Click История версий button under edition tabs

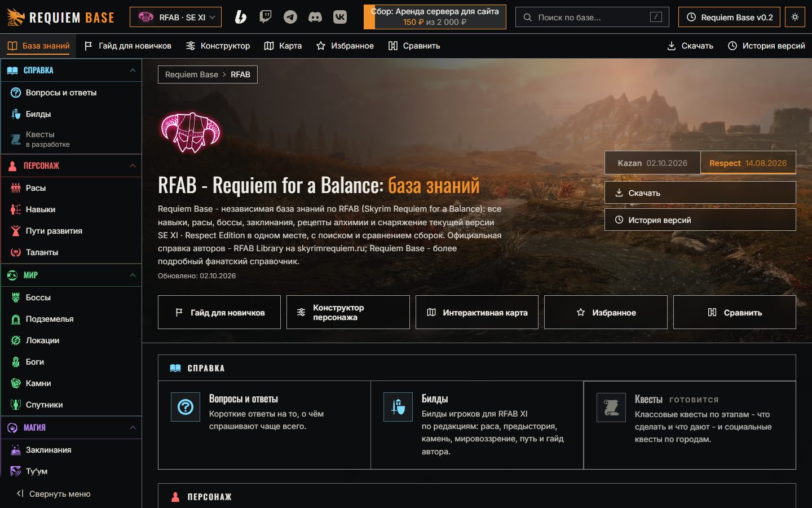[700, 220]
